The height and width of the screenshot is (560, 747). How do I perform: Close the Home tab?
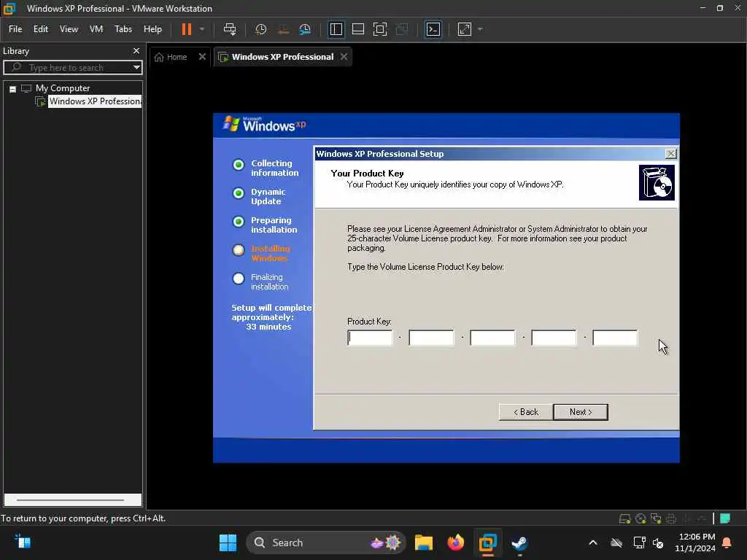click(202, 57)
